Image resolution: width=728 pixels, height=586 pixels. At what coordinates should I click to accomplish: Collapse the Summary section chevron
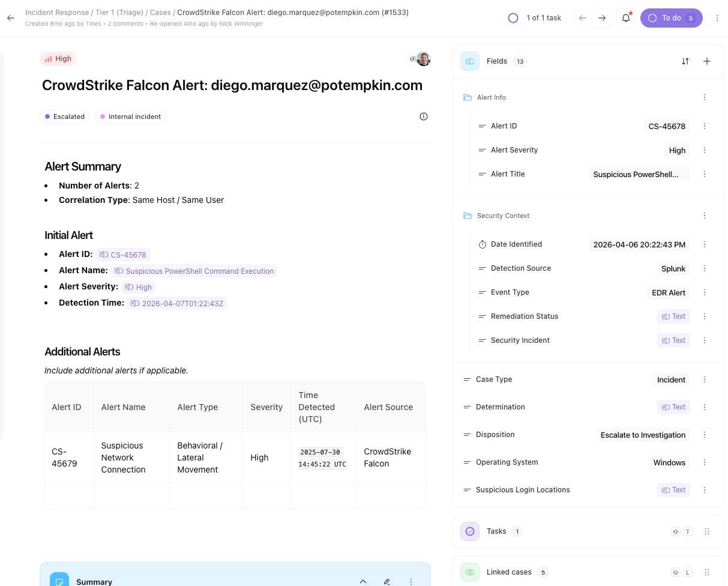click(363, 581)
